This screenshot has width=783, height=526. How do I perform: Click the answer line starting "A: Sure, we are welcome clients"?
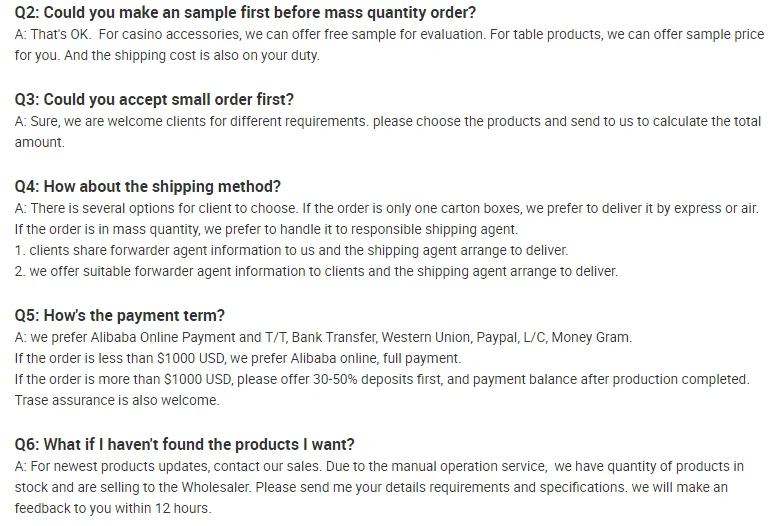388,121
